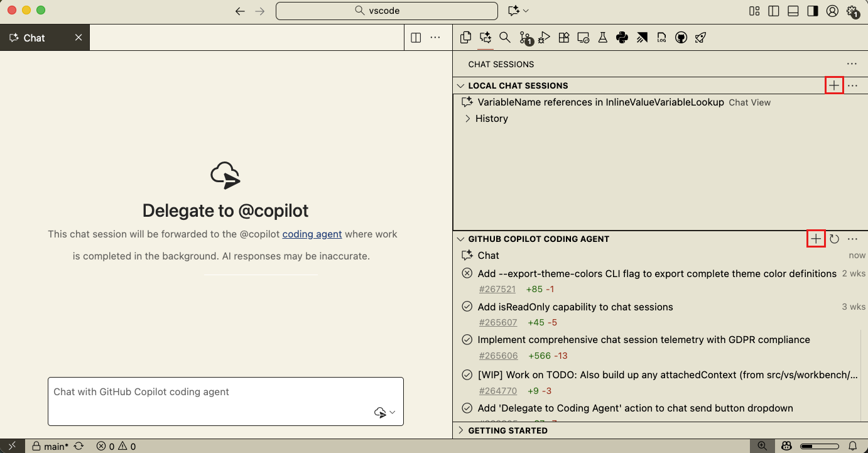Toggle the secondary side bar
The height and width of the screenshot is (453, 868).
pos(811,11)
